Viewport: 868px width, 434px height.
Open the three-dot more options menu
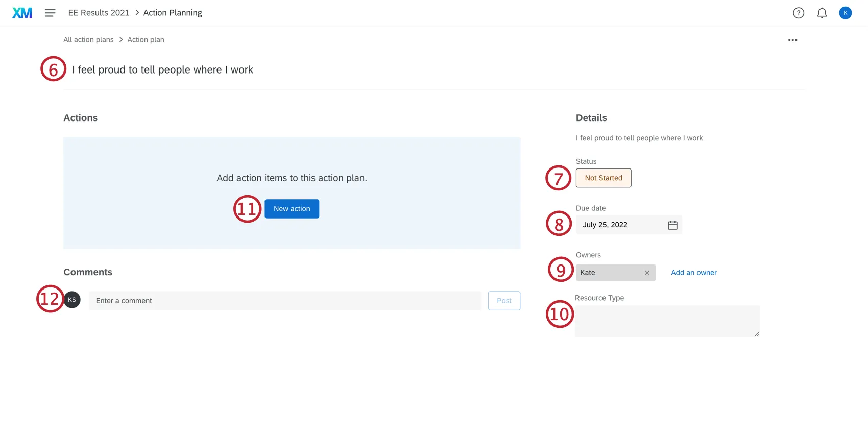(792, 40)
